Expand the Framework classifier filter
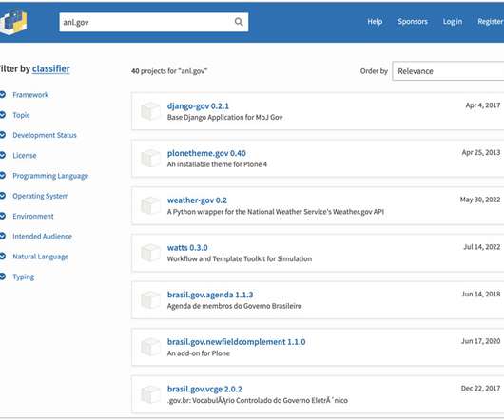The image size is (504, 420). click(25, 95)
